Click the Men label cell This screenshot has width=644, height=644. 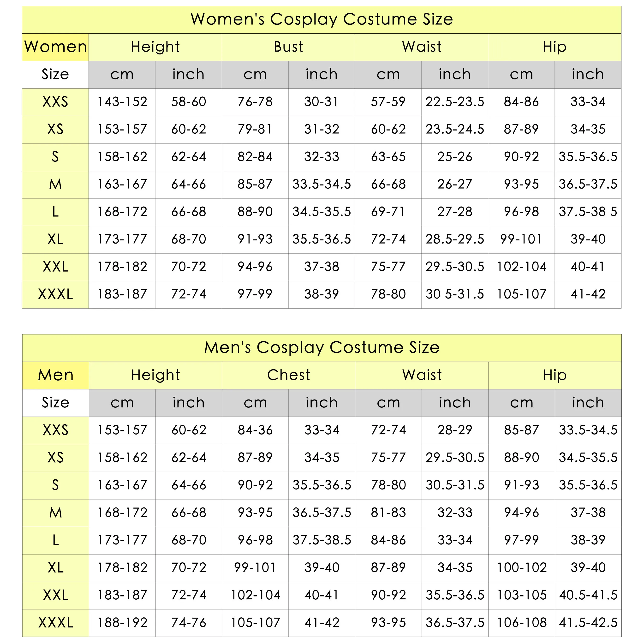point(55,375)
